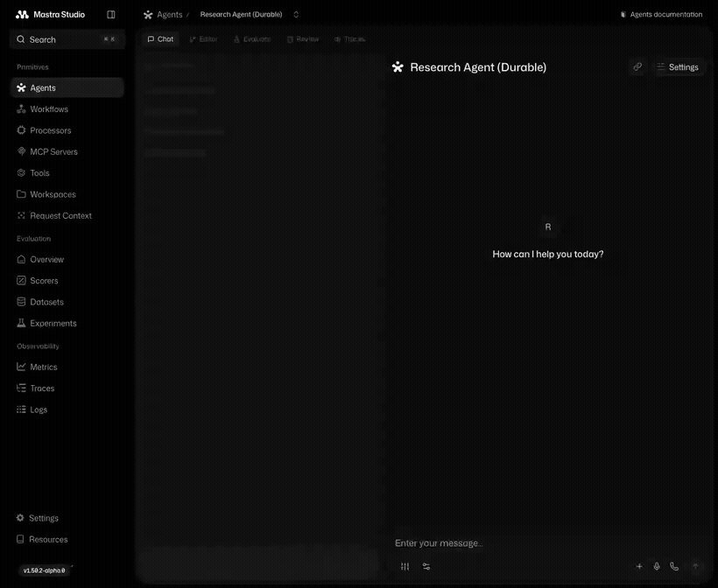Open Workspaces in the sidebar

coord(67,194)
